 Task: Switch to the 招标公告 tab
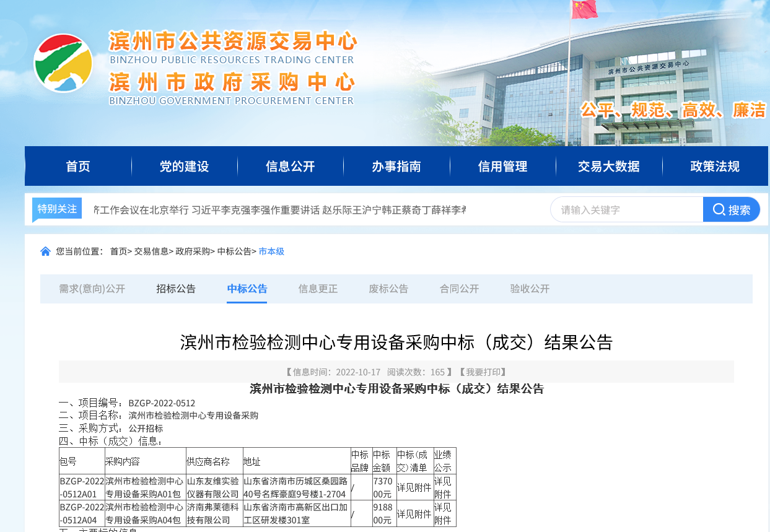[x=176, y=289]
